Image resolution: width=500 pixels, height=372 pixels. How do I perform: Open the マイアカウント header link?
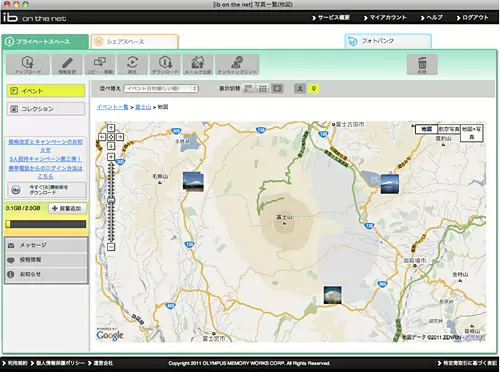coord(385,18)
